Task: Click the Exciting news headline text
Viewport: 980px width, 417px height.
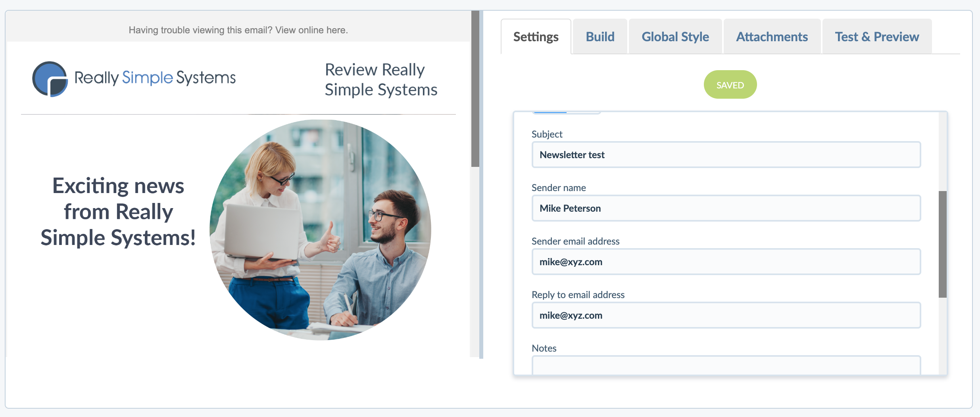Action: [118, 212]
